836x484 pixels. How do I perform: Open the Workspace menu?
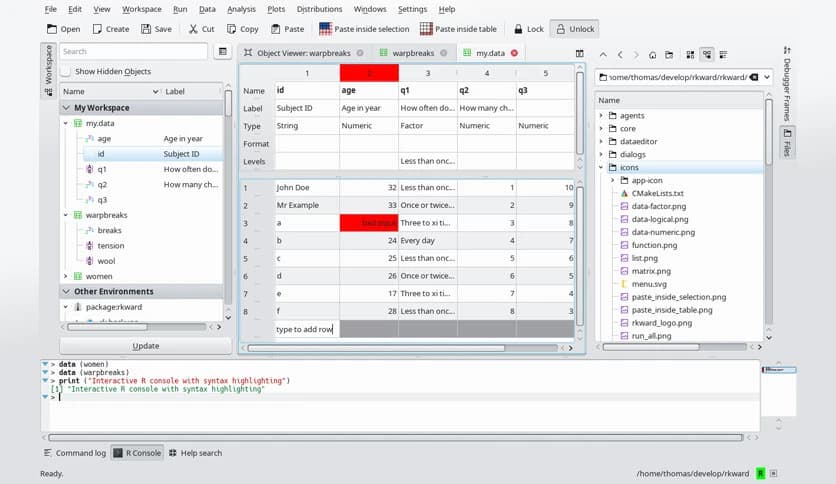click(142, 9)
